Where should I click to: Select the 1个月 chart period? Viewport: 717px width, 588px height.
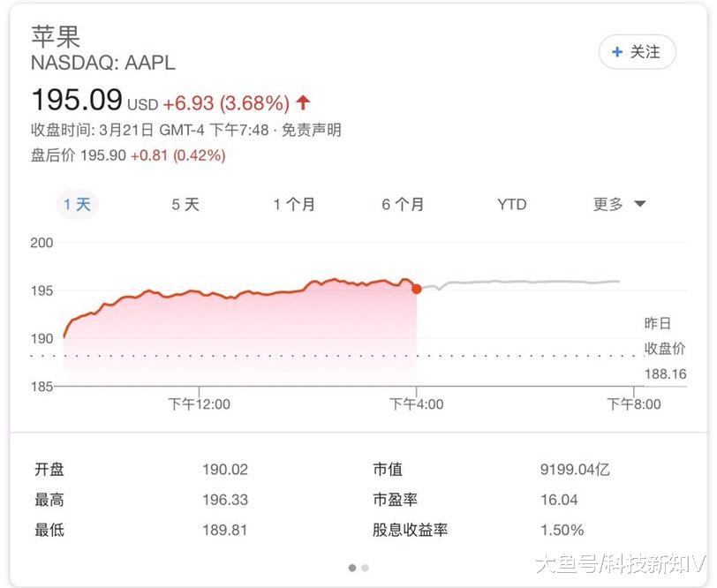click(x=296, y=204)
